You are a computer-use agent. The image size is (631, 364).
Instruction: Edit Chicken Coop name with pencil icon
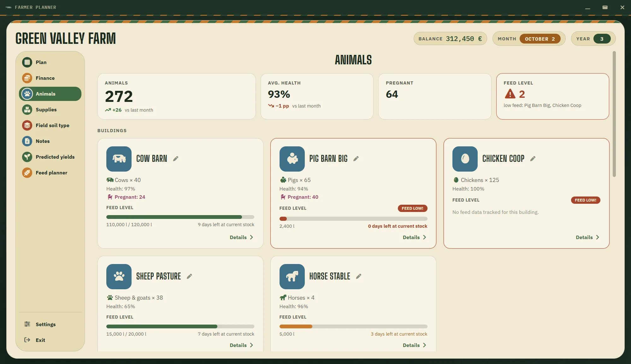point(533,159)
